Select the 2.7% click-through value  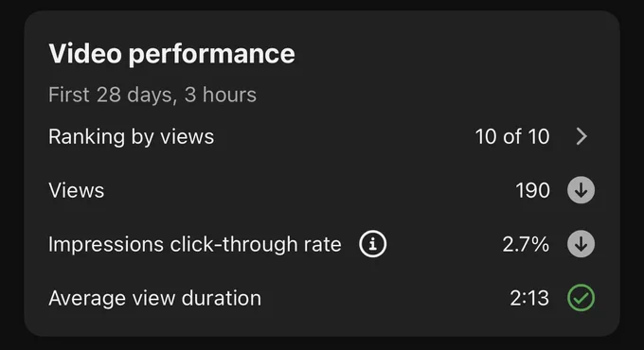526,244
